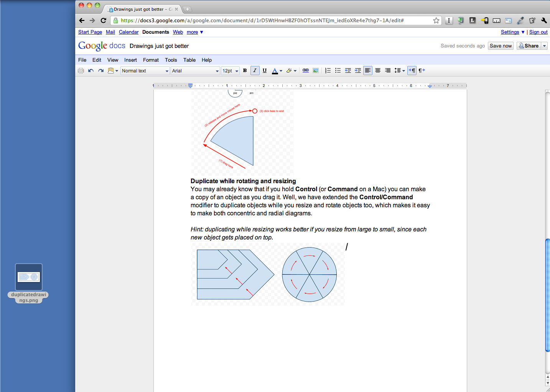This screenshot has width=550, height=392.
Task: Toggle left text alignment
Action: pyautogui.click(x=368, y=71)
